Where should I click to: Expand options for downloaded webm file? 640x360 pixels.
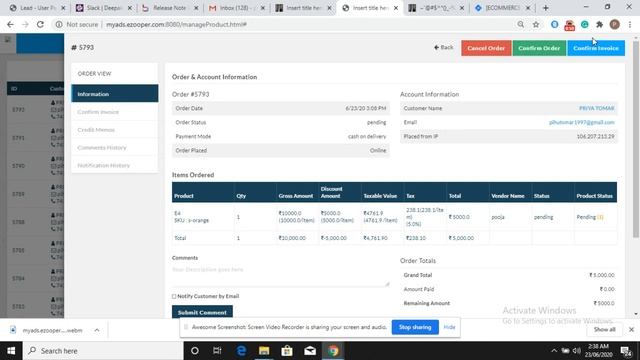[x=97, y=330]
